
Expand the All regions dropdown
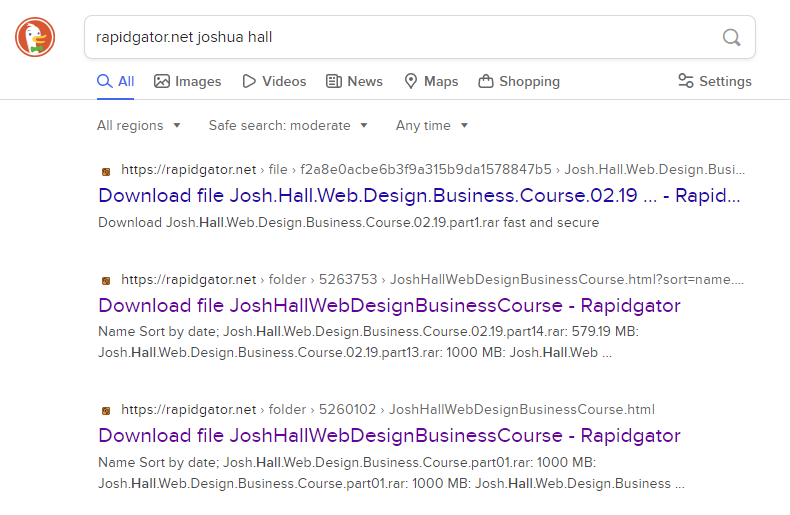pyautogui.click(x=139, y=125)
